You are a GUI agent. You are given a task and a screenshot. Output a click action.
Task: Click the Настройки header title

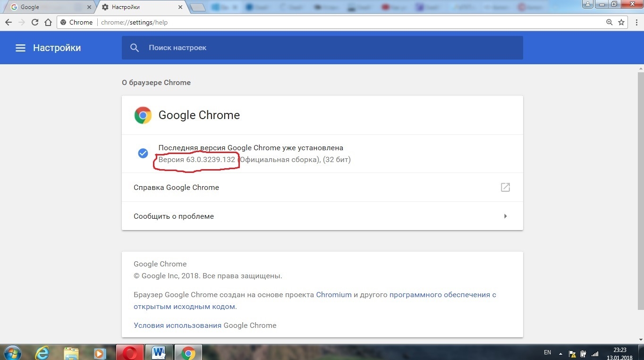click(x=57, y=48)
